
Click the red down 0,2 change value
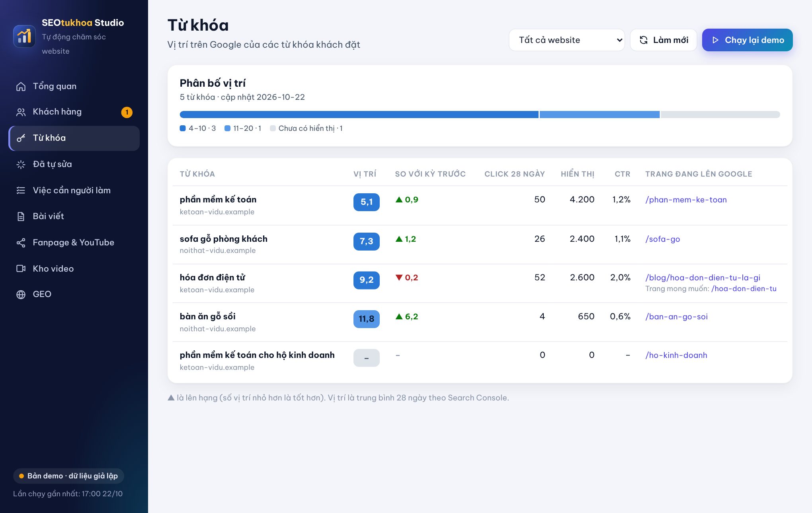[407, 278]
